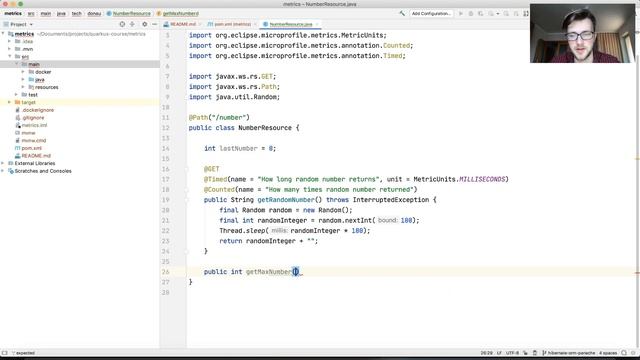Select the resources folder label

click(x=47, y=87)
